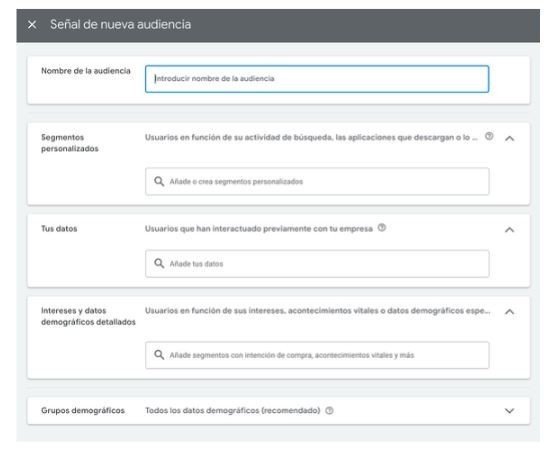The height and width of the screenshot is (451, 557).
Task: Click Intereses y datos demográficos detallados heading
Action: 88,316
